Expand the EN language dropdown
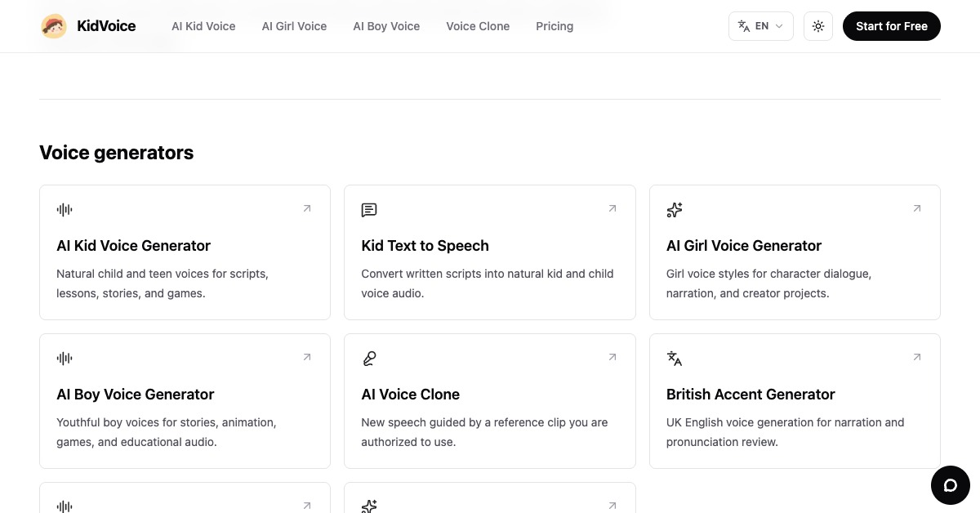This screenshot has height=513, width=980. [761, 26]
